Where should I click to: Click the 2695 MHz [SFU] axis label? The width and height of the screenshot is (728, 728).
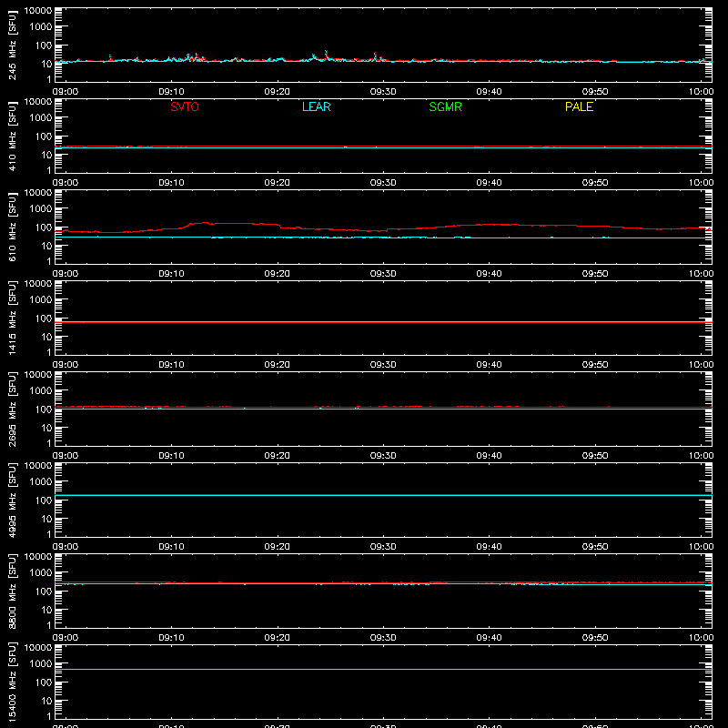12,409
